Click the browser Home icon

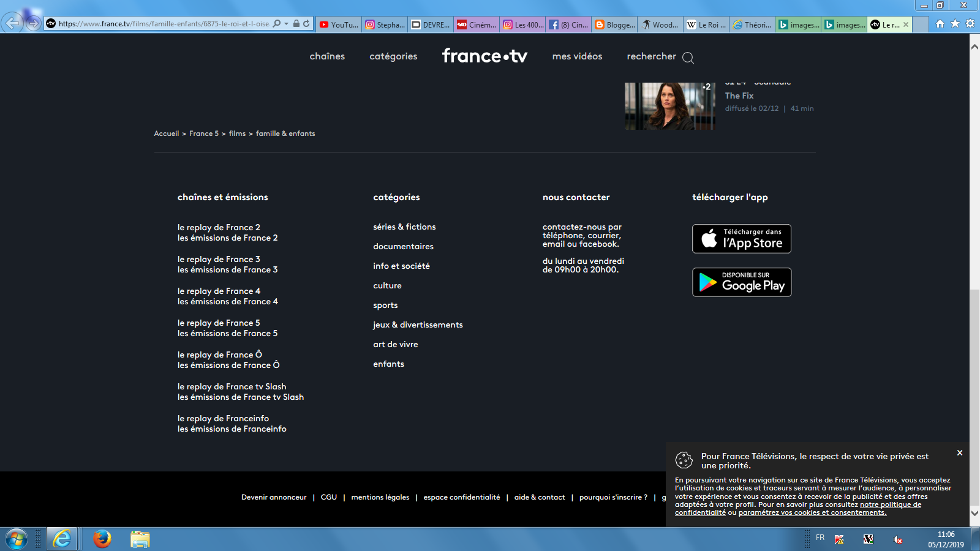point(940,24)
